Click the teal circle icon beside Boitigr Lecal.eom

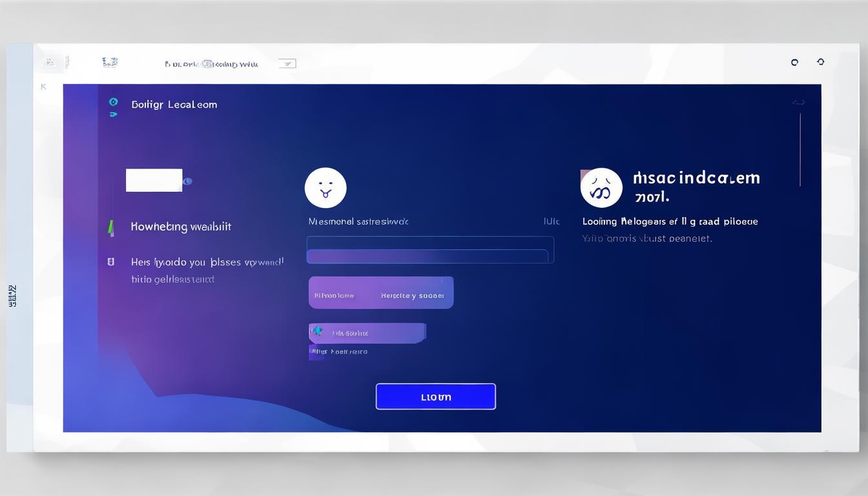coord(114,102)
